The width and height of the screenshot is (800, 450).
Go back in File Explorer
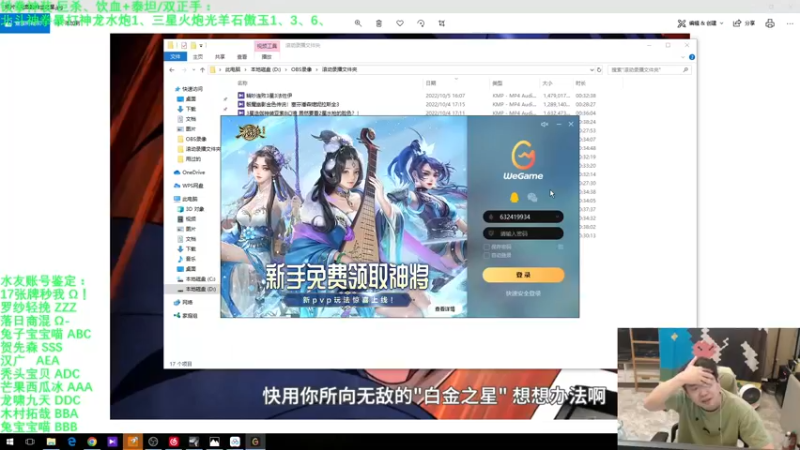tap(172, 69)
